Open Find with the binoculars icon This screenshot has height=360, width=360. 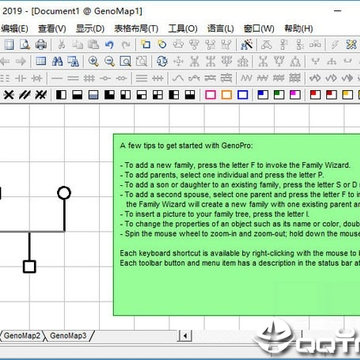tap(57, 61)
